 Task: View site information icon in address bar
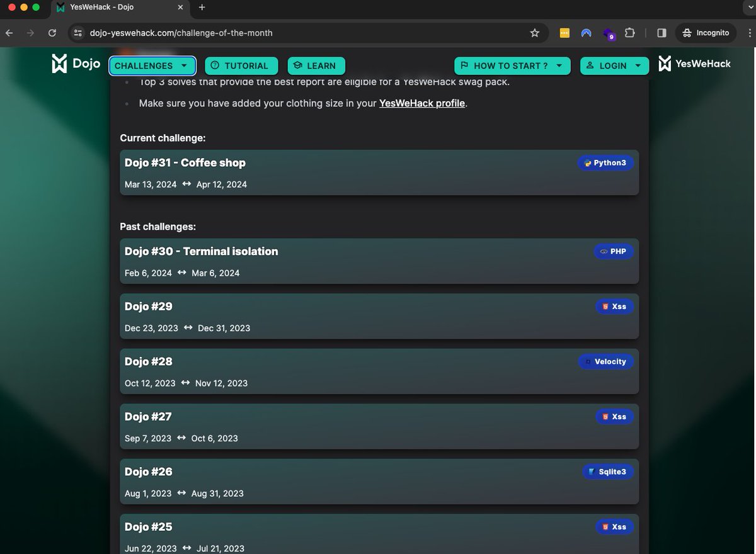coord(77,33)
